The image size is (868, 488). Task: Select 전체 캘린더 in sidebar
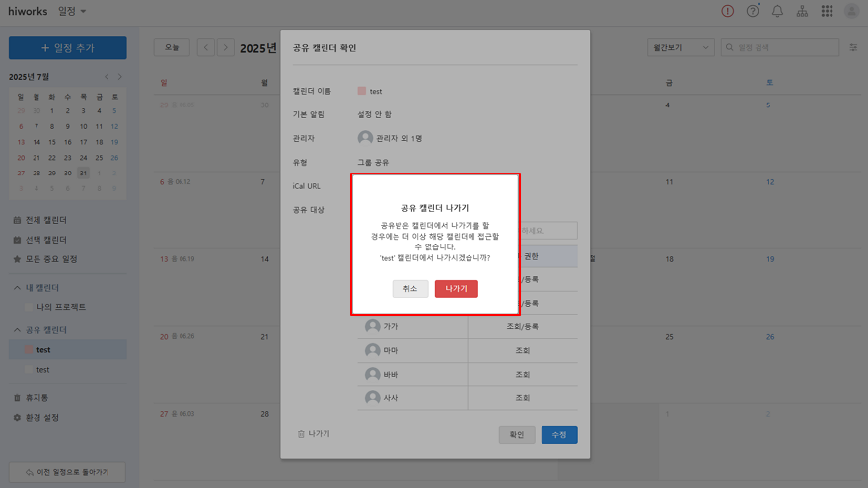pos(44,220)
